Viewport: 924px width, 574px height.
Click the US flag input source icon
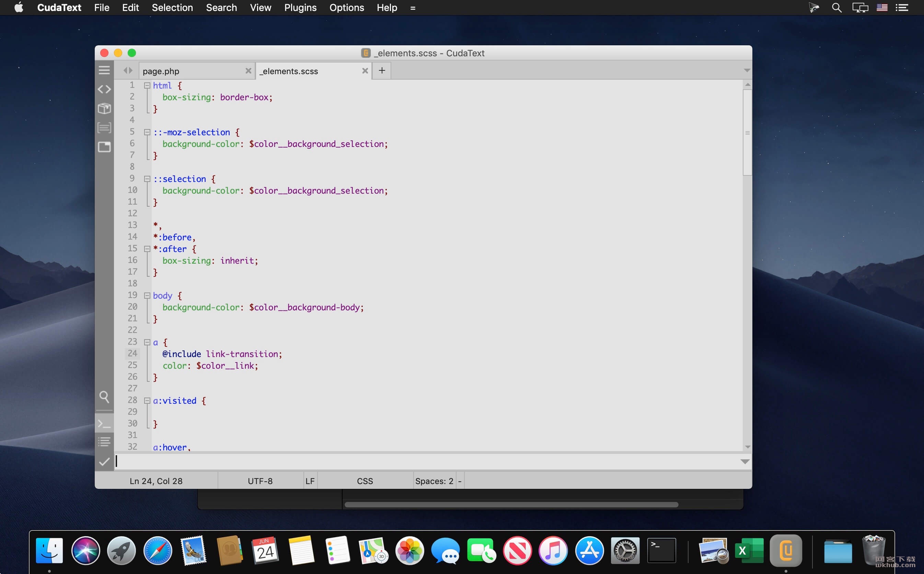click(882, 8)
